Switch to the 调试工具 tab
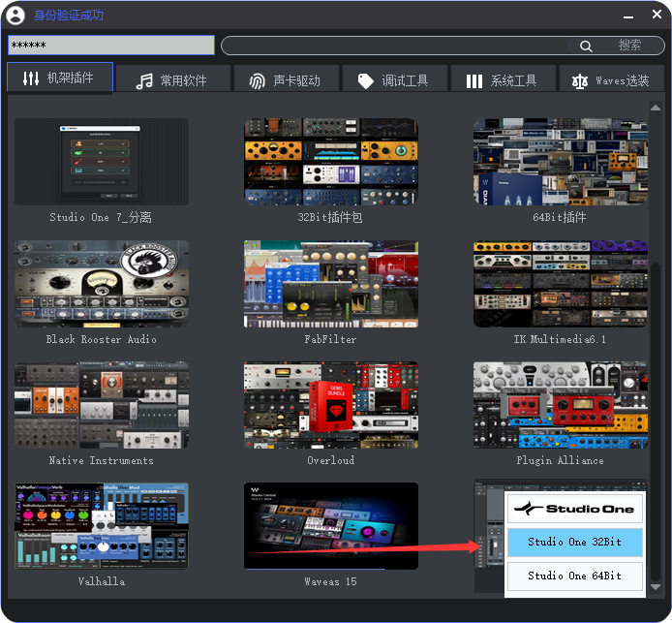This screenshot has width=672, height=623. coord(395,78)
